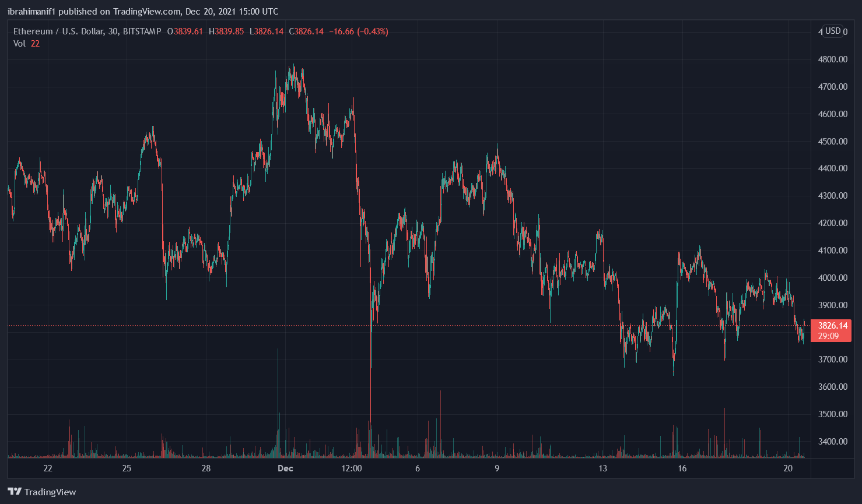Click the 29:09 bar countdown timer

coord(828,336)
